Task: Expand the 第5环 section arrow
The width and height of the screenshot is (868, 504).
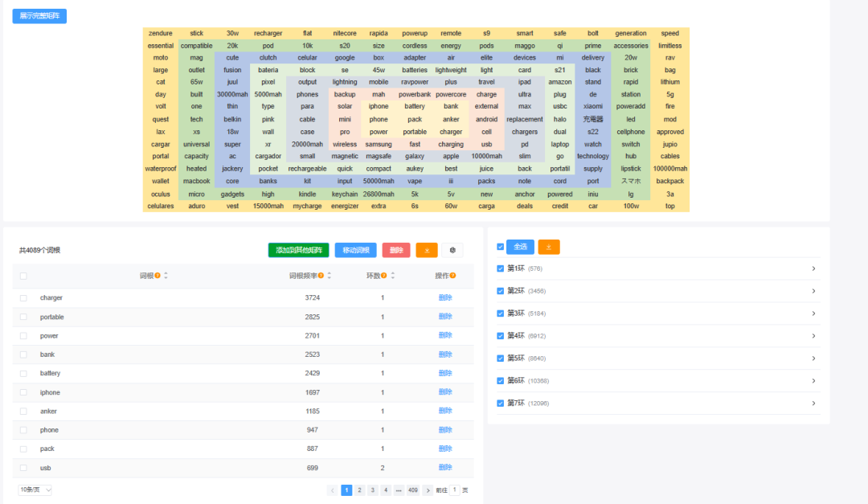Action: pos(813,359)
